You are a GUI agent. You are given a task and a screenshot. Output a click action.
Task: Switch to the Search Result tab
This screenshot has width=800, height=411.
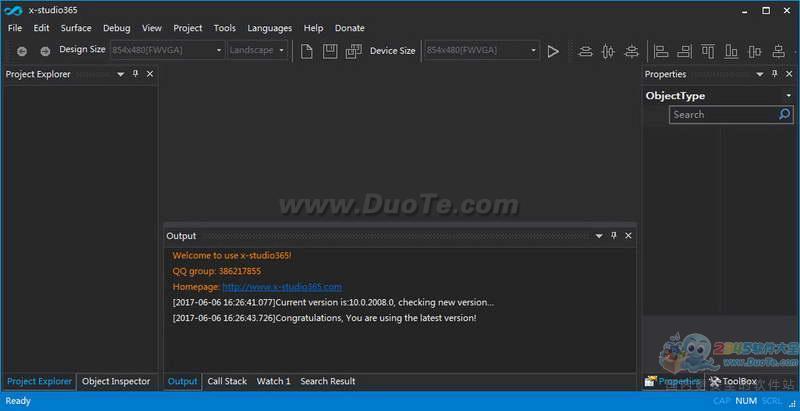[x=328, y=381]
